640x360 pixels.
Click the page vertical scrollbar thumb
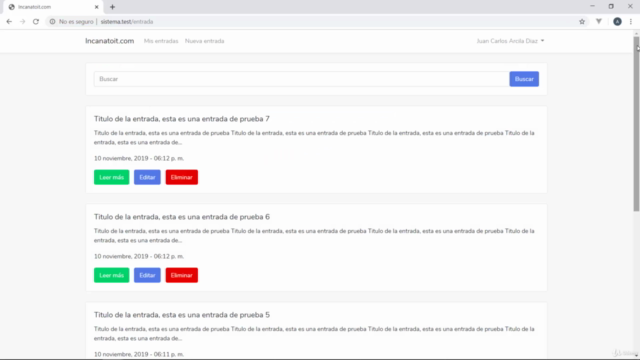point(636,124)
